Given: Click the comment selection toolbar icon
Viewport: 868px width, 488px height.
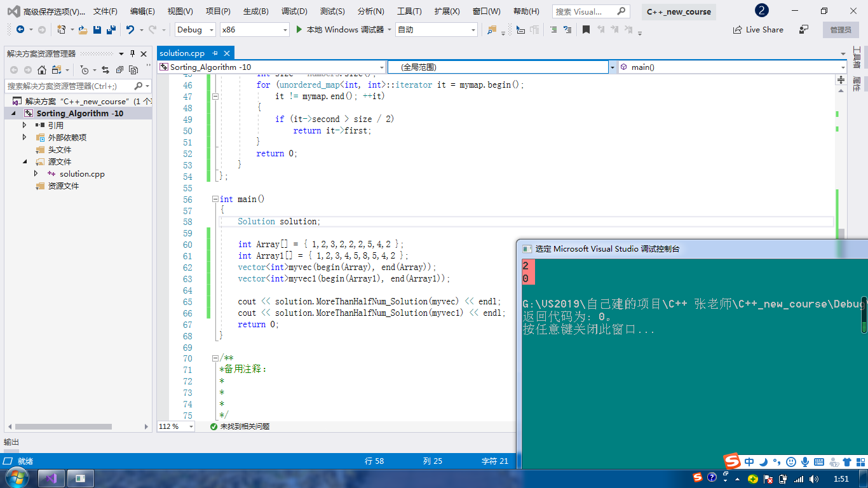Looking at the screenshot, I should 553,30.
